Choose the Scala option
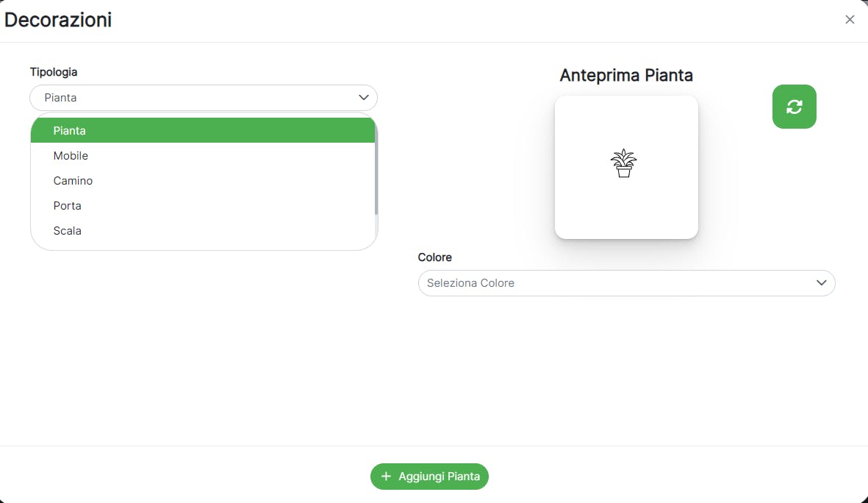This screenshot has height=503, width=868. (68, 231)
